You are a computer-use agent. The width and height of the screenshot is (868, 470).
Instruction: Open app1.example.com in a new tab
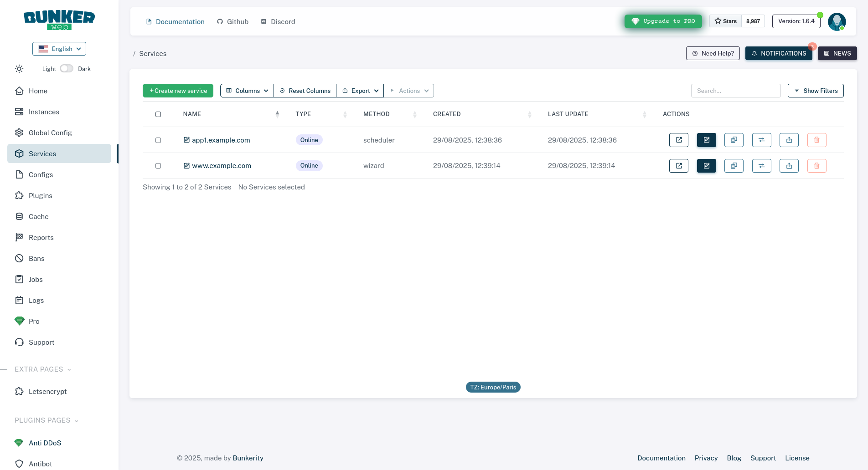pos(679,140)
